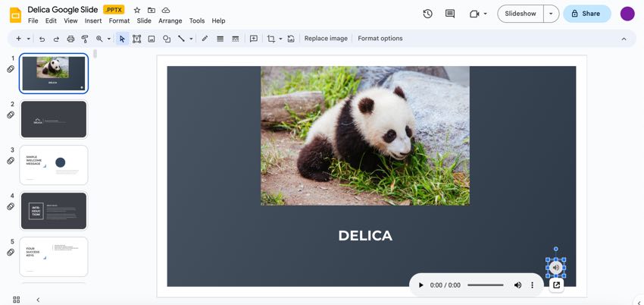This screenshot has width=644, height=305.
Task: Click the insert image toolbar icon
Action: click(152, 39)
